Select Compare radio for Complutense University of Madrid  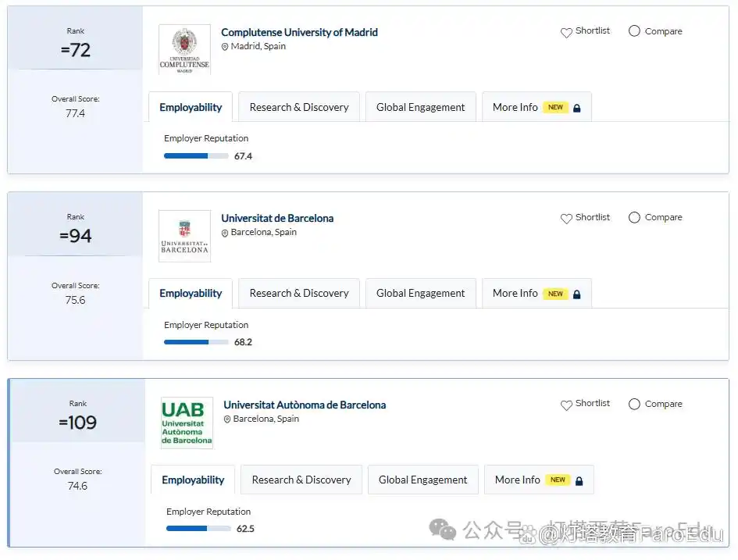(634, 31)
